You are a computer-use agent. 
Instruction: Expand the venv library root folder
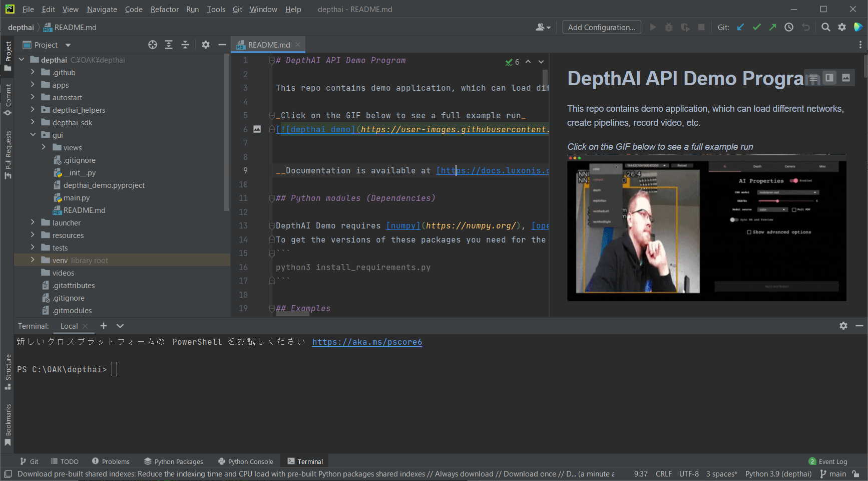(x=33, y=260)
